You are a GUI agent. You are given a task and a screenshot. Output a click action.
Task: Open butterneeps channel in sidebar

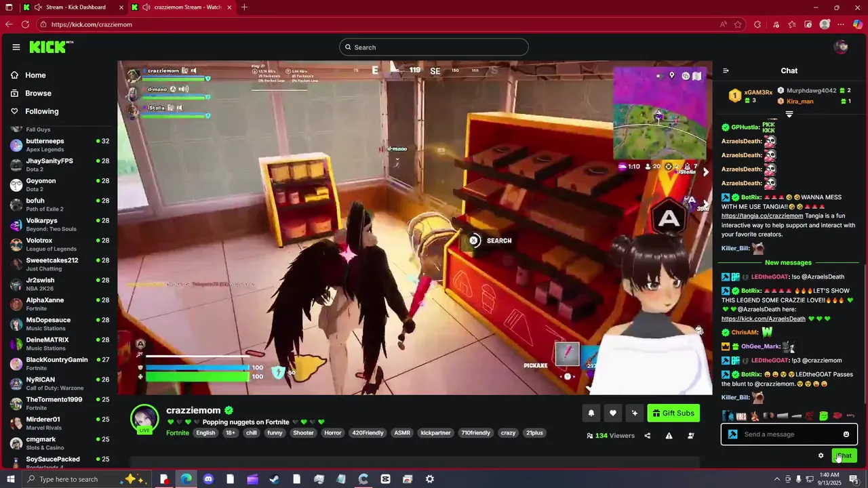click(60, 145)
